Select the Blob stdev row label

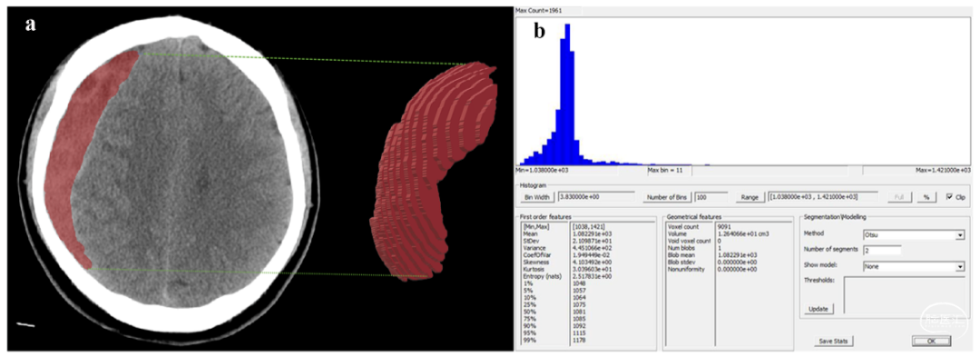681,263
